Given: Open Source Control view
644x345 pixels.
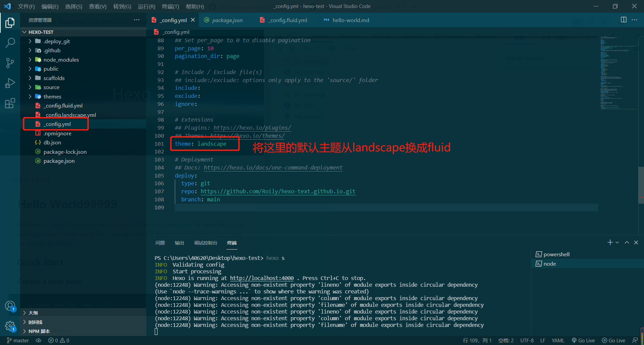Looking at the screenshot, I should [x=10, y=63].
